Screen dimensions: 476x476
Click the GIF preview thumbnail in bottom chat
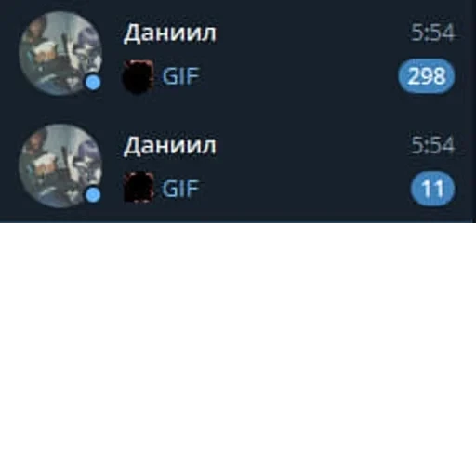[139, 188]
